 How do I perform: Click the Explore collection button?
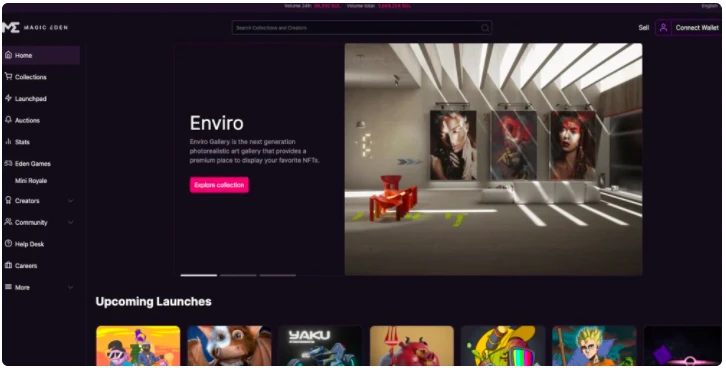pyautogui.click(x=219, y=185)
